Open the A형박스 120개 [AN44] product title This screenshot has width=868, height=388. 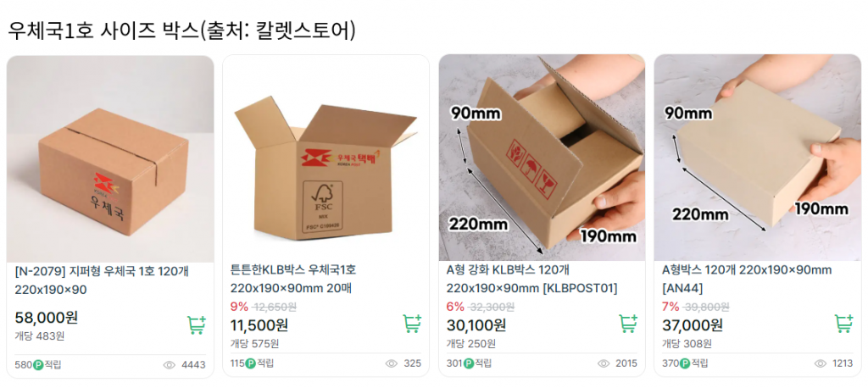click(747, 279)
